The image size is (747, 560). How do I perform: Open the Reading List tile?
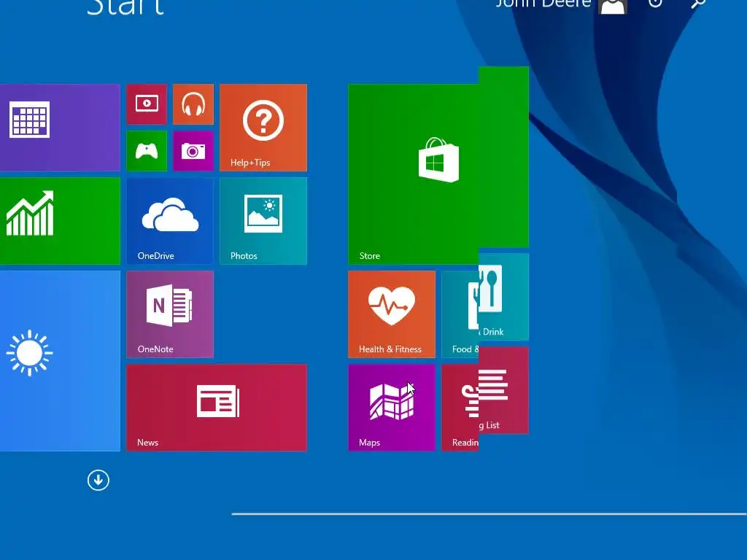click(x=485, y=399)
